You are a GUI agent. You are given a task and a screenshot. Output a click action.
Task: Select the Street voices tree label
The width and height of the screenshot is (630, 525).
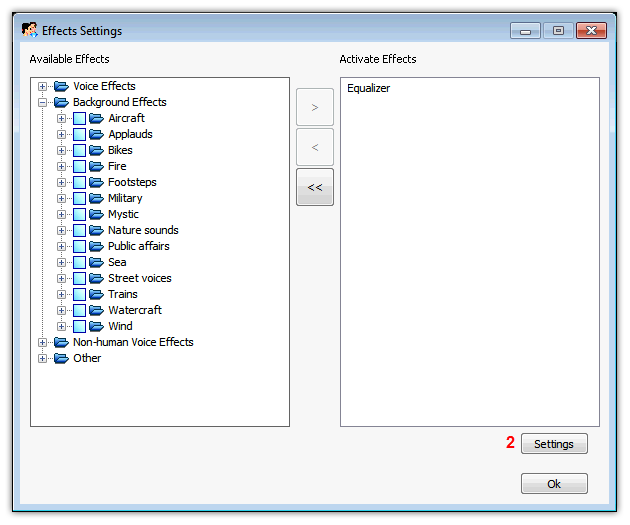[x=139, y=278]
